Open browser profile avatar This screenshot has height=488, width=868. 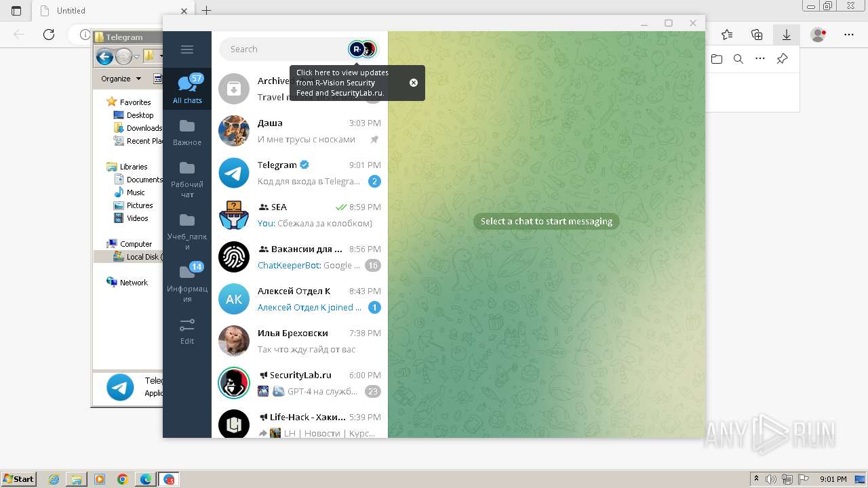(x=818, y=35)
